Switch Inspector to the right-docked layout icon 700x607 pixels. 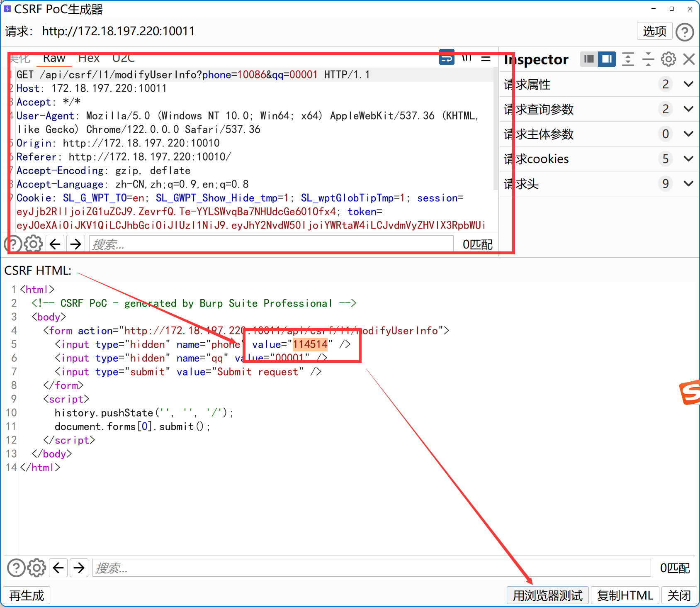tap(607, 59)
